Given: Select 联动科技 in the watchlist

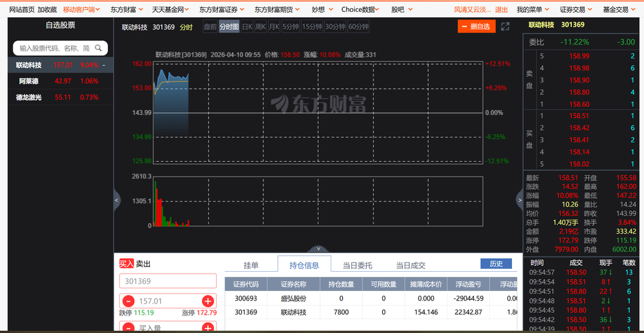Looking at the screenshot, I should tap(61, 65).
